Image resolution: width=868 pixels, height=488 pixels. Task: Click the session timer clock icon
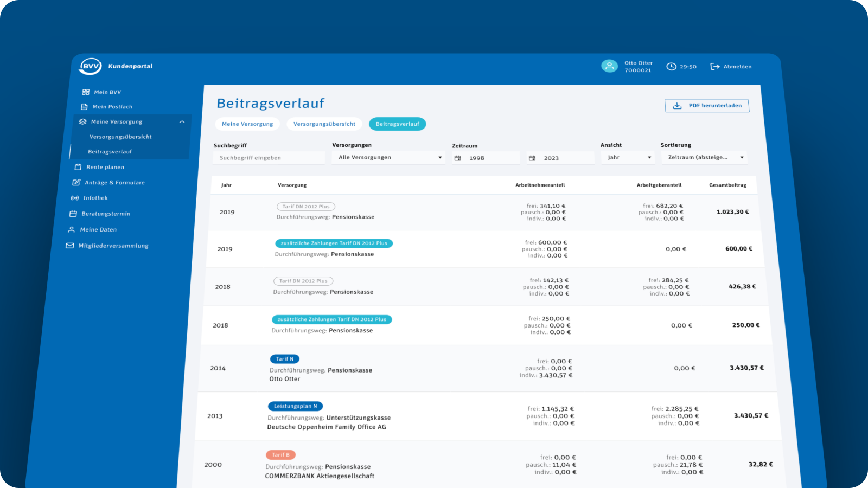click(x=671, y=67)
